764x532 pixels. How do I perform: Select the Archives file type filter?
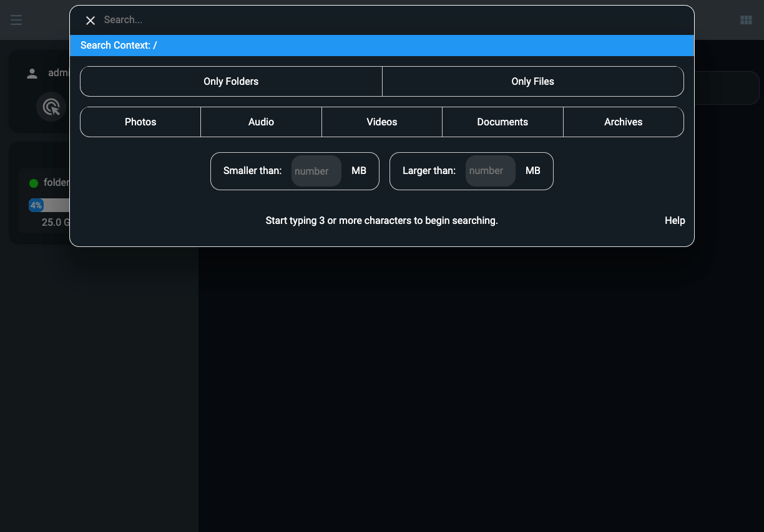pyautogui.click(x=624, y=122)
